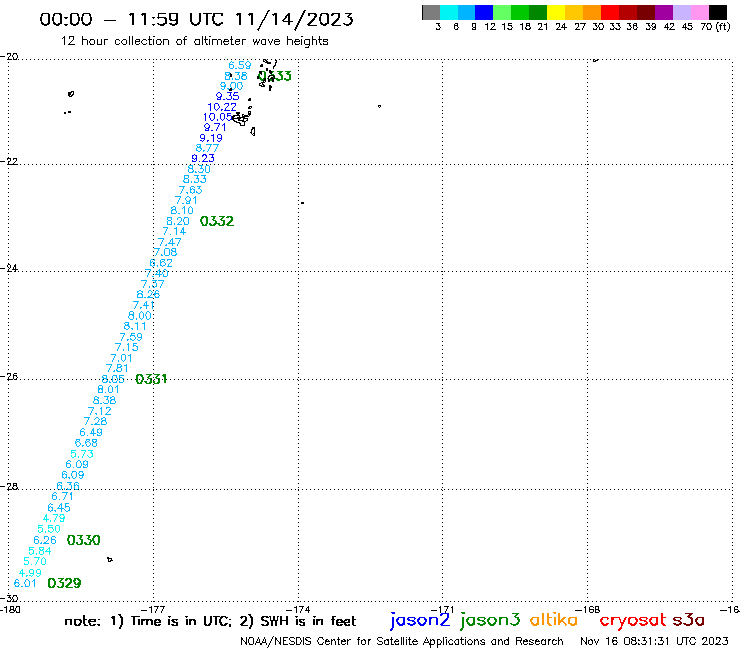Select the 0329 pass time label
The height and width of the screenshot is (650, 740).
(64, 583)
